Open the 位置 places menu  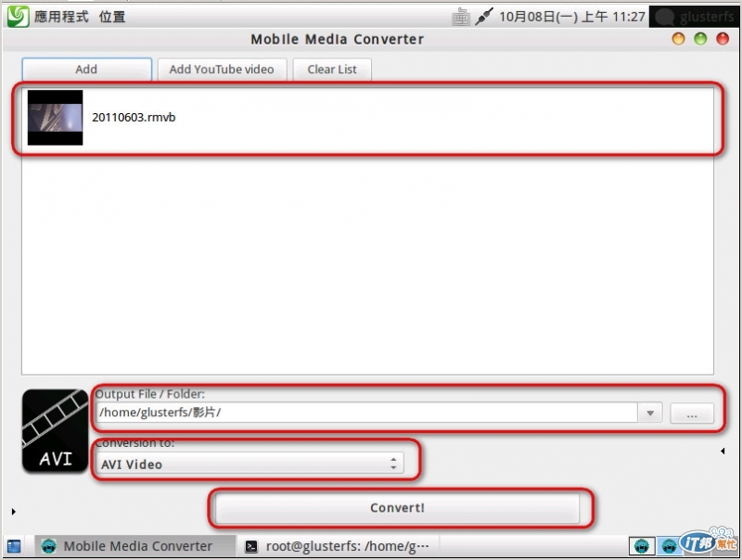[112, 17]
